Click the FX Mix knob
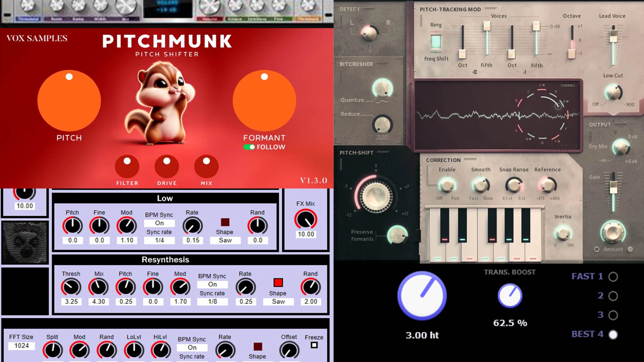The width and height of the screenshot is (644, 362). 306,220
